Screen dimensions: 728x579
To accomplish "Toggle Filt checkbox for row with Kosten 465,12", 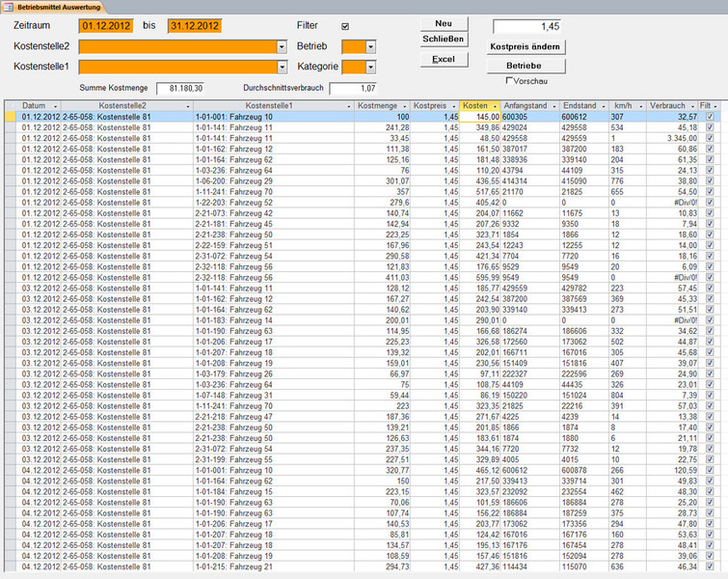I will click(710, 470).
